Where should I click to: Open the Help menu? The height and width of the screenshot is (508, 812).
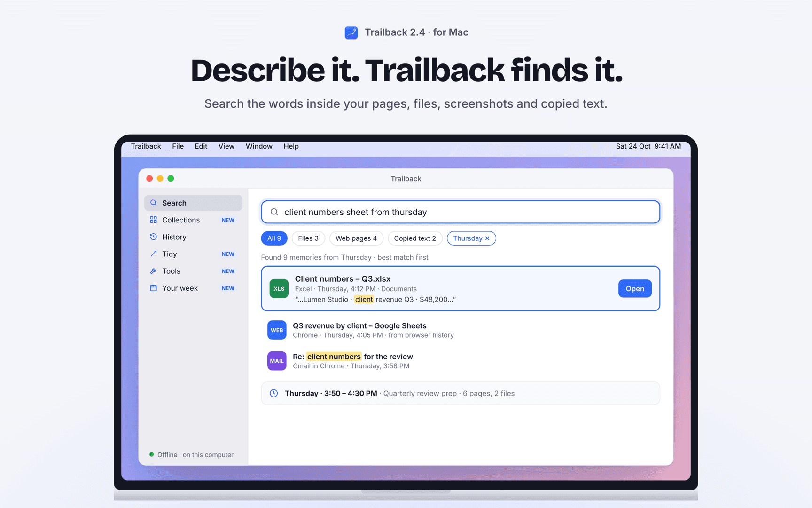(x=291, y=146)
